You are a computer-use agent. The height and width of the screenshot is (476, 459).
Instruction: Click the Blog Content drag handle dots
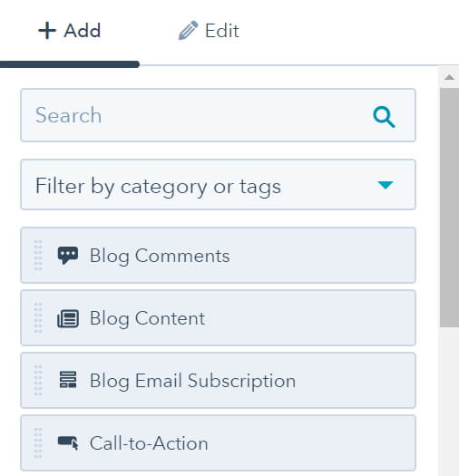click(38, 318)
